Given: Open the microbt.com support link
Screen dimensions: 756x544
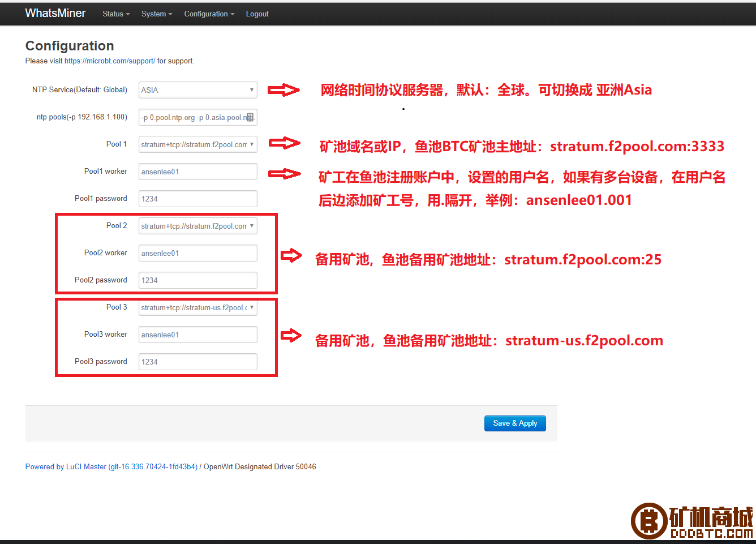Looking at the screenshot, I should (x=110, y=61).
